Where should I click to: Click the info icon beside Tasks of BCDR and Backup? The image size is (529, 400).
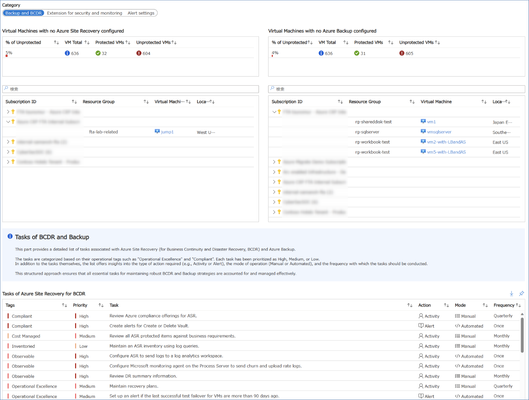[10, 236]
